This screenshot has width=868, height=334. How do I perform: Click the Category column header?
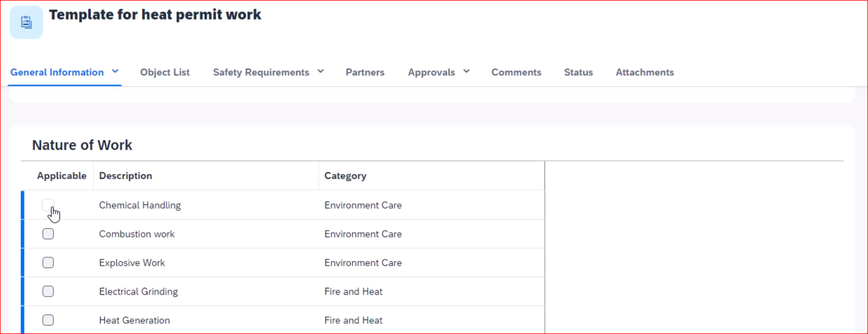click(345, 176)
